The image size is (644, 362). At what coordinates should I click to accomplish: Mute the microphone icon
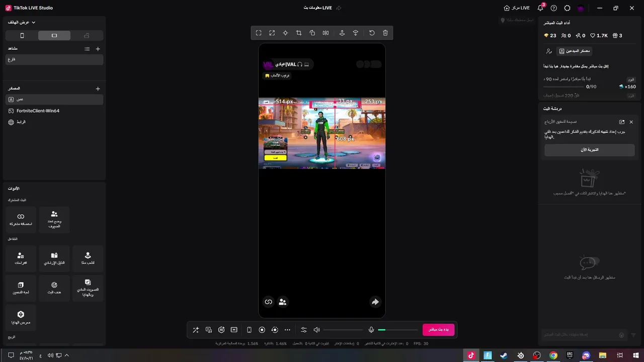pyautogui.click(x=371, y=330)
